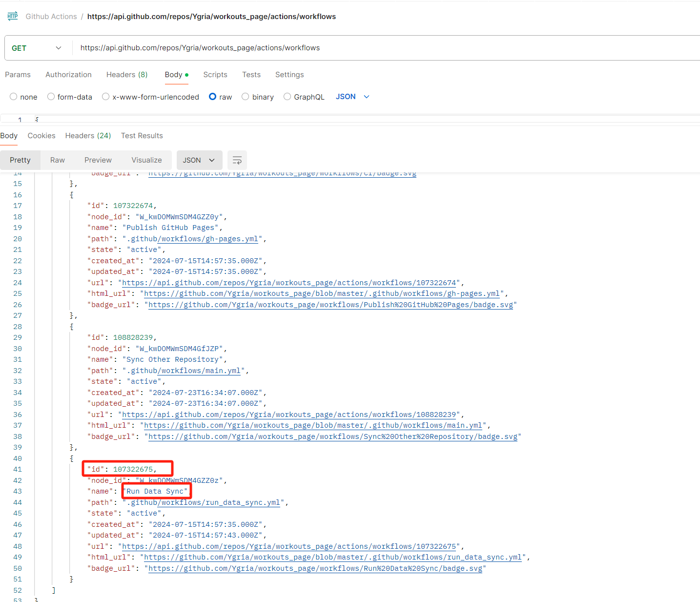700x602 pixels.
Task: Select the Raw view button
Action: click(58, 160)
